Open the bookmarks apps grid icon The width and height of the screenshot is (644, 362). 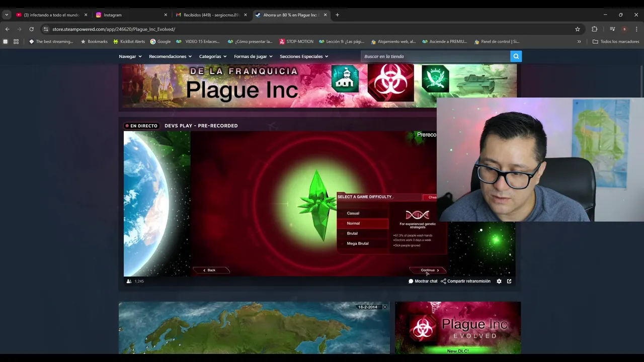(16, 42)
